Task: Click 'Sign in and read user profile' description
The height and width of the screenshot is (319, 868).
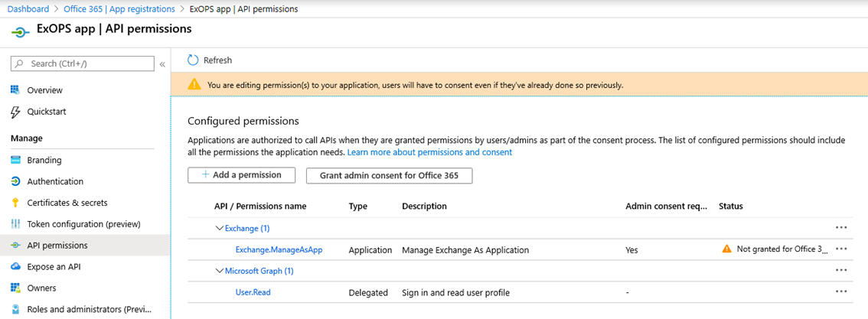Action: (x=455, y=292)
